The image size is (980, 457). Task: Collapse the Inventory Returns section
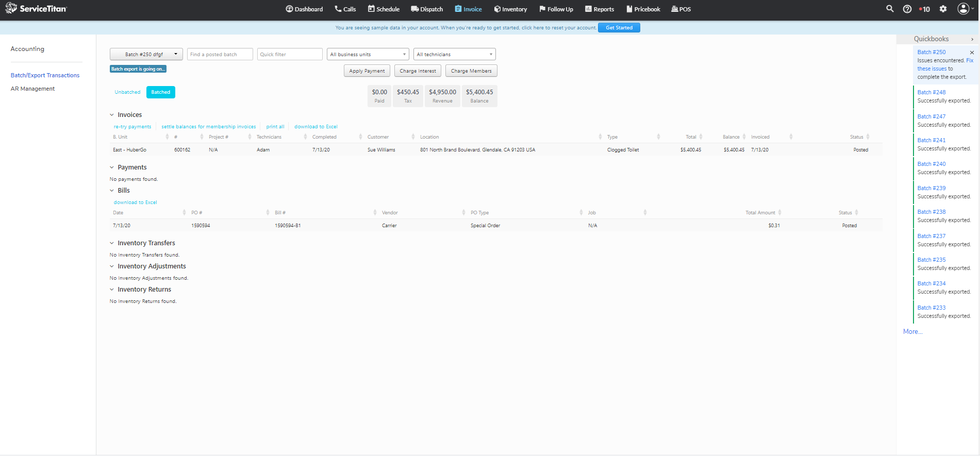tap(112, 290)
